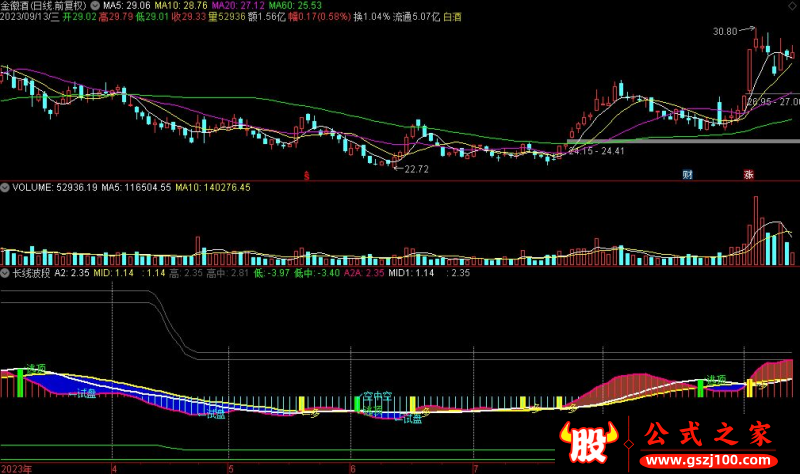Click the turnover rate 换1.04%

coord(372,17)
